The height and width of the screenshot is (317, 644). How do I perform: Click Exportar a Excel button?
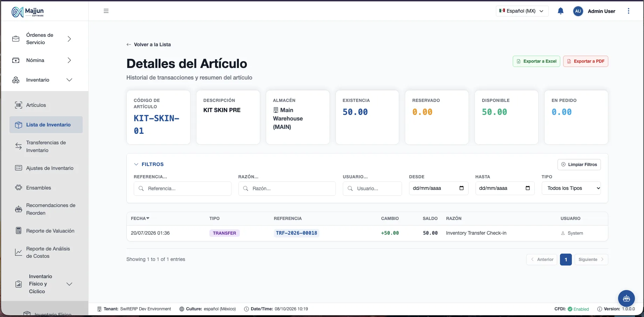(x=536, y=61)
